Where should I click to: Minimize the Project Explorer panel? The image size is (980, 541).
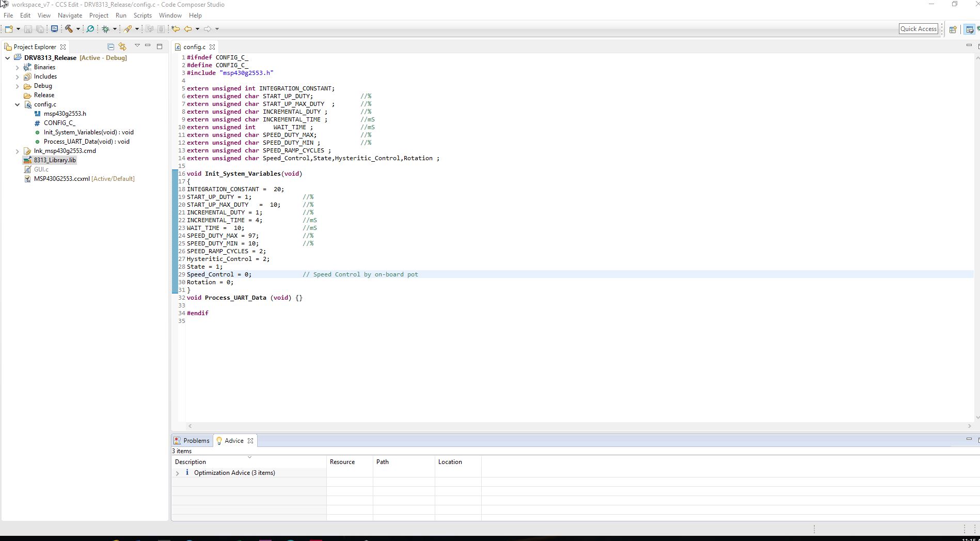coord(148,46)
